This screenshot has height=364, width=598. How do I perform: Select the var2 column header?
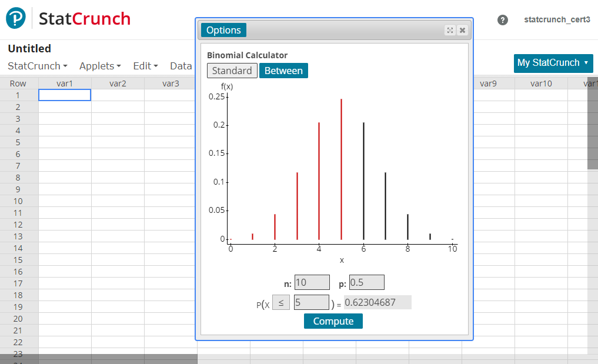[x=118, y=83]
